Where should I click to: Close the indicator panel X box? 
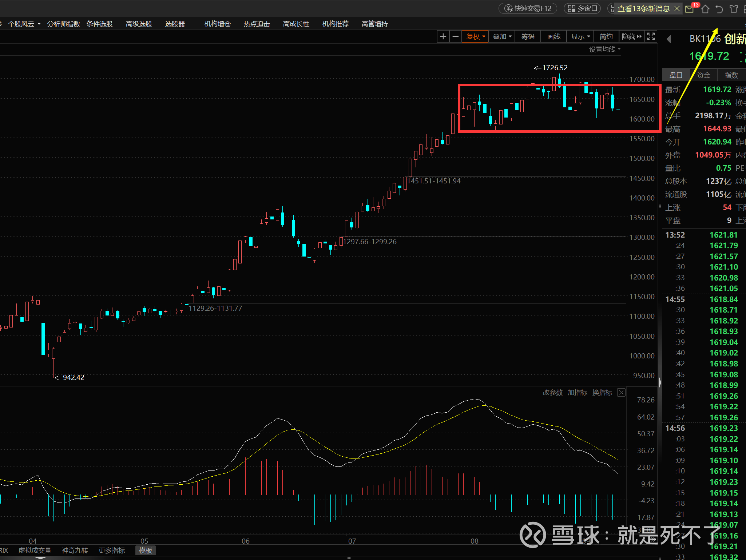tap(622, 393)
